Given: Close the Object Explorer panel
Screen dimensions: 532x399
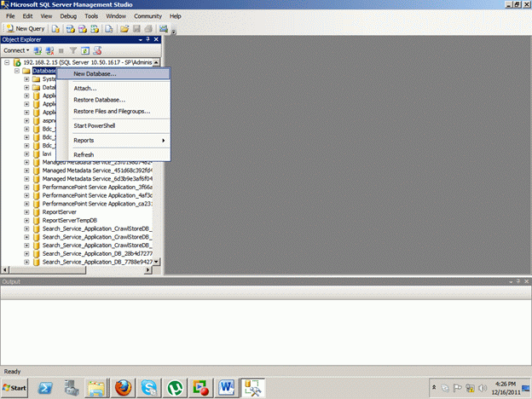Looking at the screenshot, I should coord(156,40).
